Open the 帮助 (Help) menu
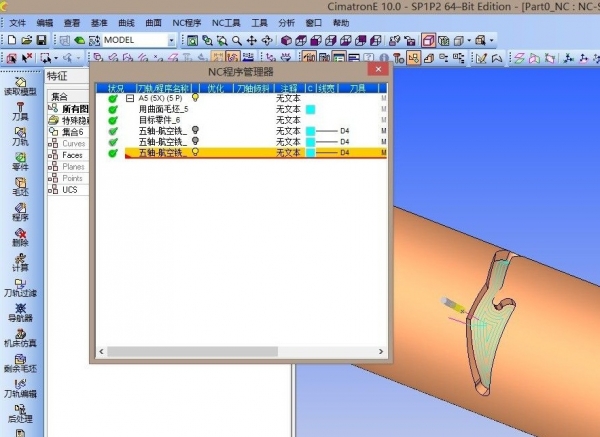This screenshot has width=600, height=437. tap(341, 23)
